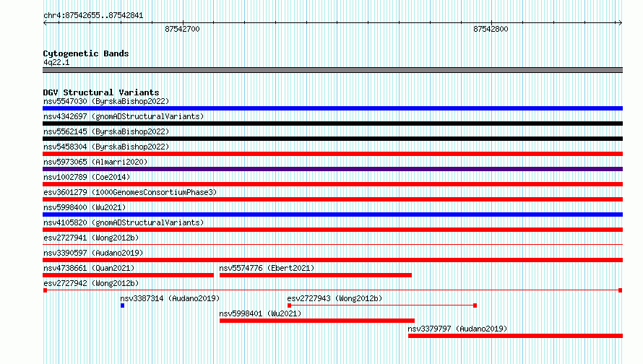Screen dimensions: 643x364
Task: Click right red endpoint square of esv2727943
Action: [475, 305]
